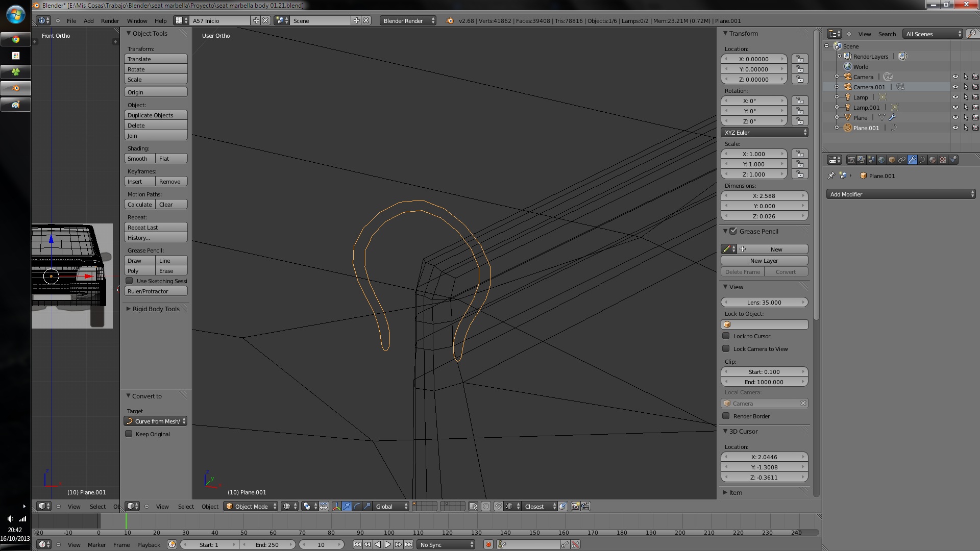Open the Object Mode selector
The image size is (980, 551).
pyautogui.click(x=251, y=506)
